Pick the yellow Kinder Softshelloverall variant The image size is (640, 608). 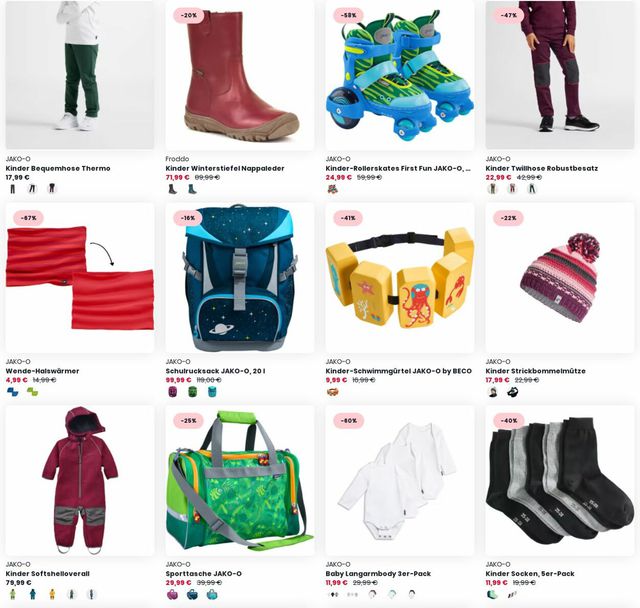tap(52, 594)
